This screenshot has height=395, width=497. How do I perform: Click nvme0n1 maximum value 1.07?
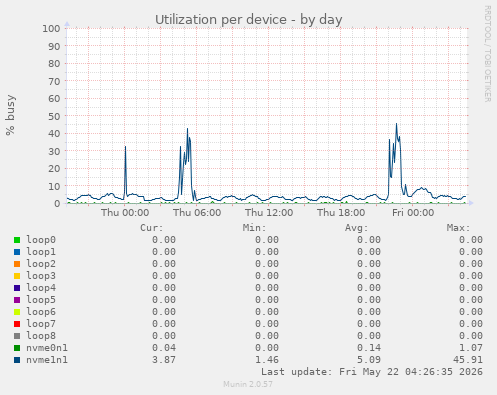[471, 348]
